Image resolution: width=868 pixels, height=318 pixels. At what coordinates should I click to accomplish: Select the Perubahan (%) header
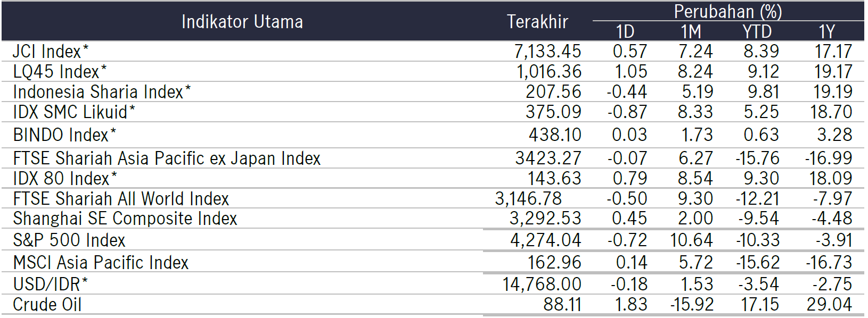pos(728,11)
